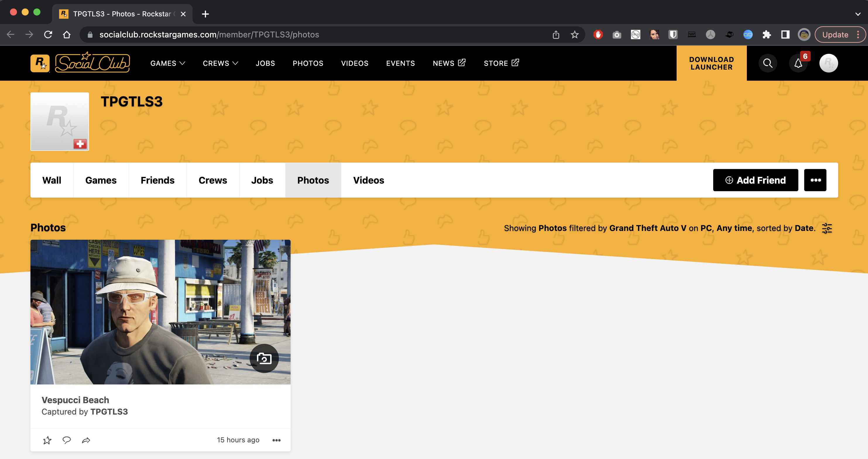The height and width of the screenshot is (459, 868).
Task: Switch to the Wall profile tab
Action: pos(52,180)
